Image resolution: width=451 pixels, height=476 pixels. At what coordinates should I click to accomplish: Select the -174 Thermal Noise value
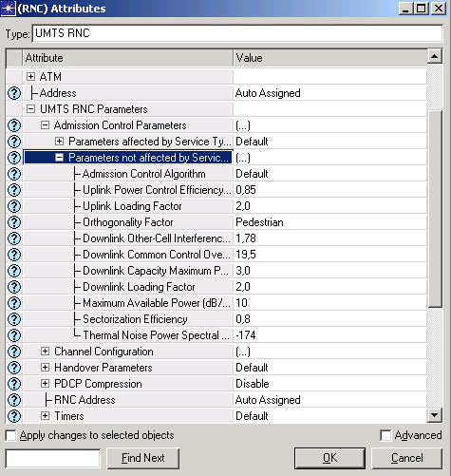point(245,335)
